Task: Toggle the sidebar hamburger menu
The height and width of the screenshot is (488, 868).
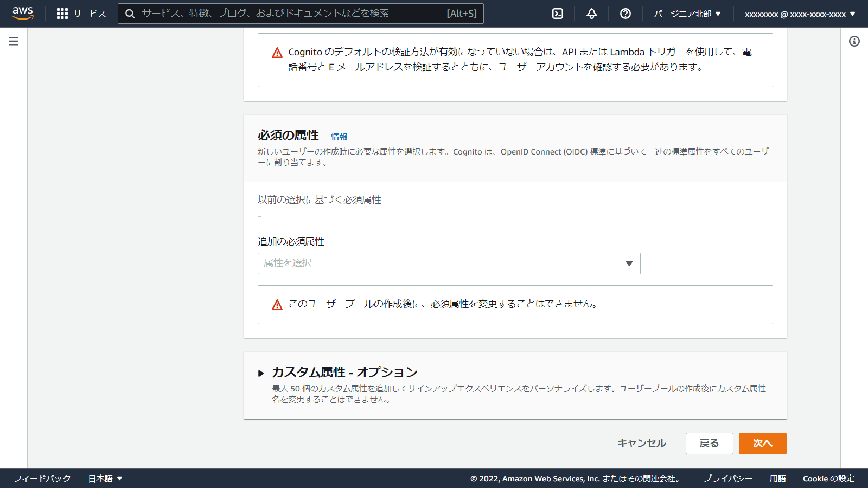Action: (13, 40)
